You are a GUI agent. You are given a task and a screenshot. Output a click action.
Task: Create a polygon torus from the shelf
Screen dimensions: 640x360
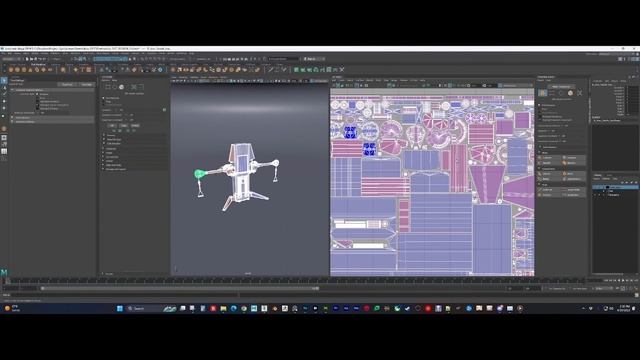37,70
